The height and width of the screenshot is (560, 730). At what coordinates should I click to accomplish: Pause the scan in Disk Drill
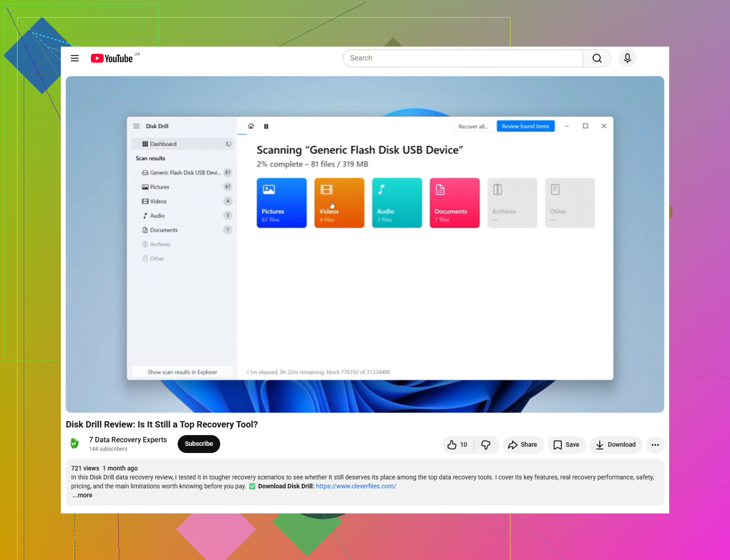266,126
